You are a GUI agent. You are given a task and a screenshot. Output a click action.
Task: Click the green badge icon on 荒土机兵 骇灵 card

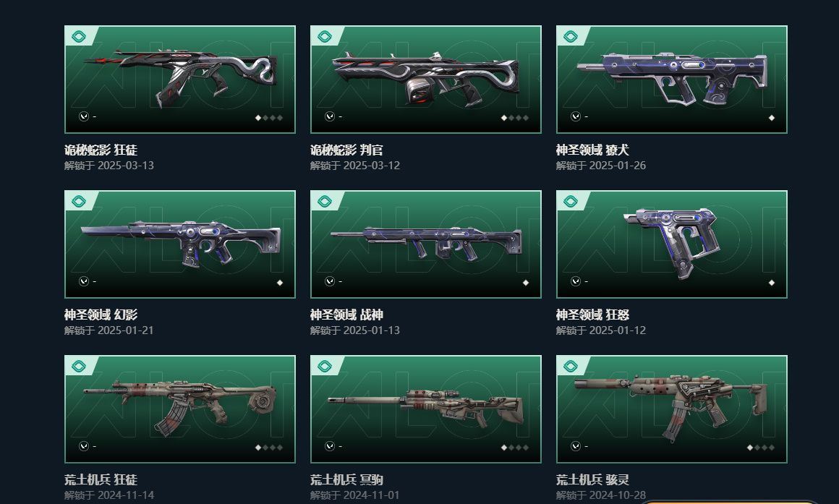[x=571, y=367]
